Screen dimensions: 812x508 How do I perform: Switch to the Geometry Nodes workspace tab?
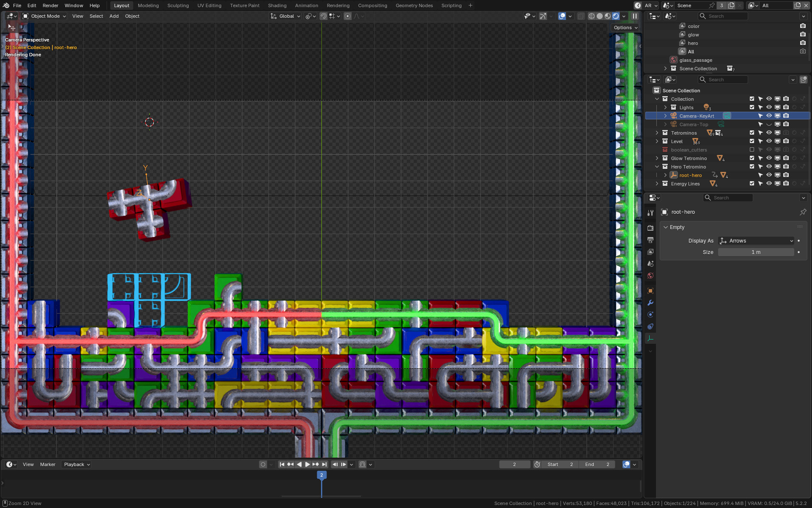click(414, 6)
